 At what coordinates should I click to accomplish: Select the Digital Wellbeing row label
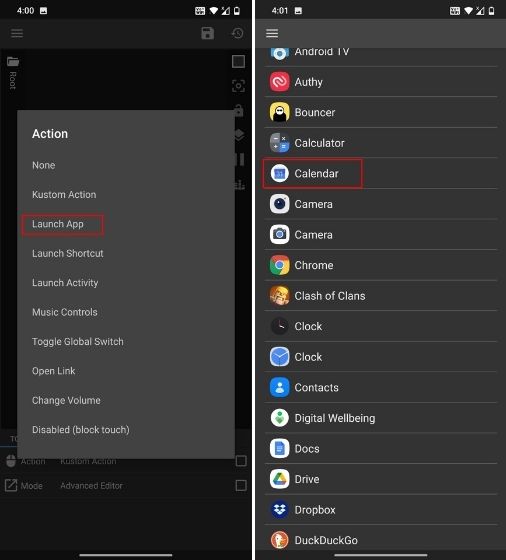coord(335,418)
